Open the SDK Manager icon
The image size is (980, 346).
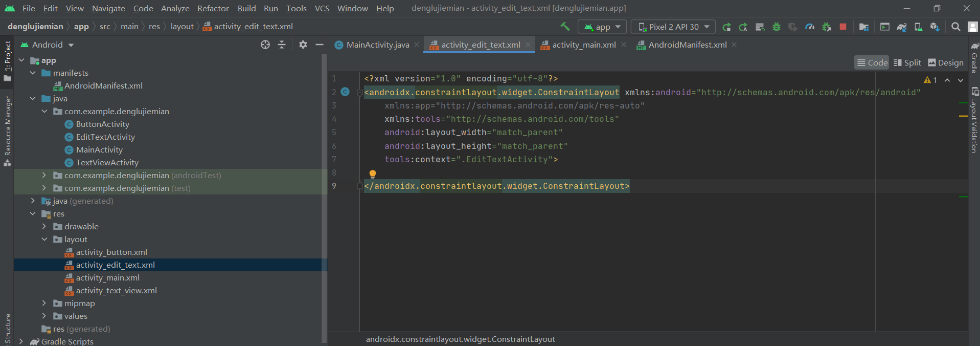[x=935, y=27]
